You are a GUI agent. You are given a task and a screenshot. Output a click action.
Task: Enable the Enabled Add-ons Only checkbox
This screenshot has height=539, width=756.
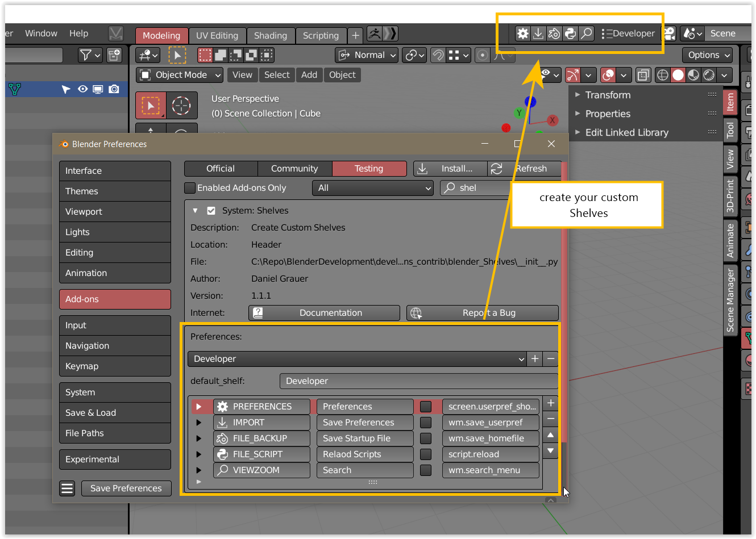(x=190, y=188)
